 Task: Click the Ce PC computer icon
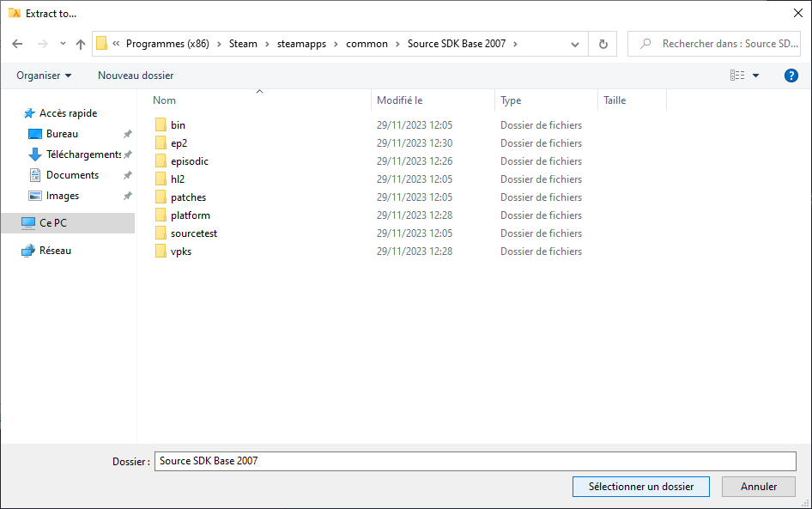coord(28,223)
